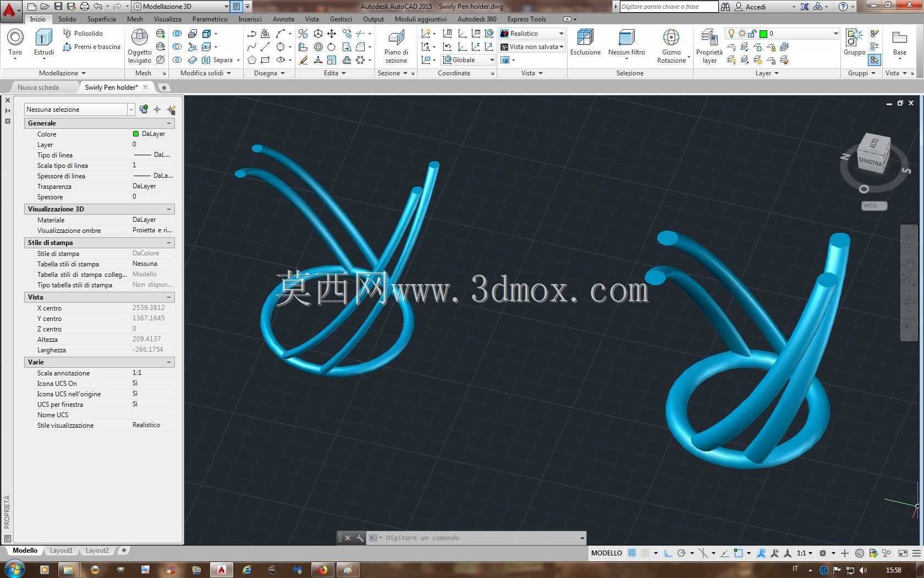Screen dimensions: 924x578
Task: Open the Vista non salvata dropdown
Action: pos(532,47)
